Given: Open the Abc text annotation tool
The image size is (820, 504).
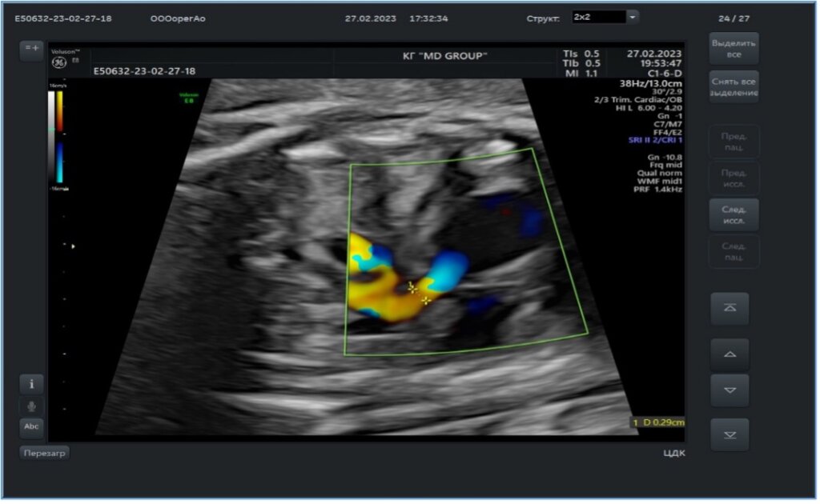Looking at the screenshot, I should (x=31, y=427).
